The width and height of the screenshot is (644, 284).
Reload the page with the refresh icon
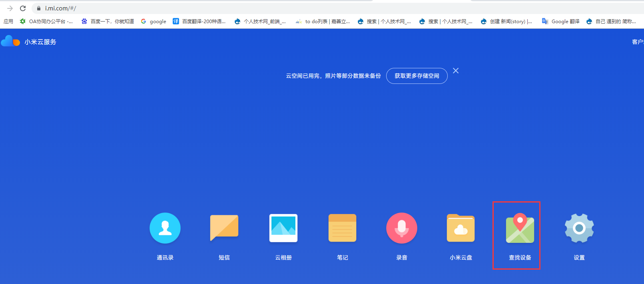click(x=23, y=8)
